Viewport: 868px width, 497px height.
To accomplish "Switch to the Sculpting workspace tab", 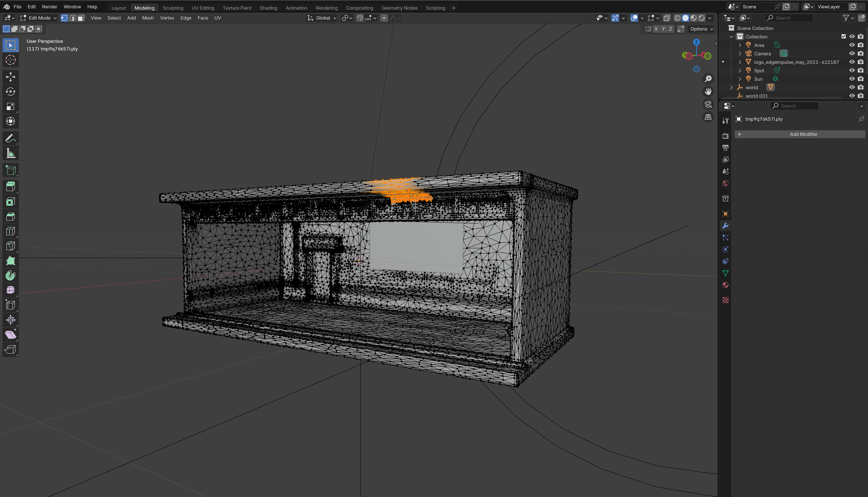I will point(173,8).
